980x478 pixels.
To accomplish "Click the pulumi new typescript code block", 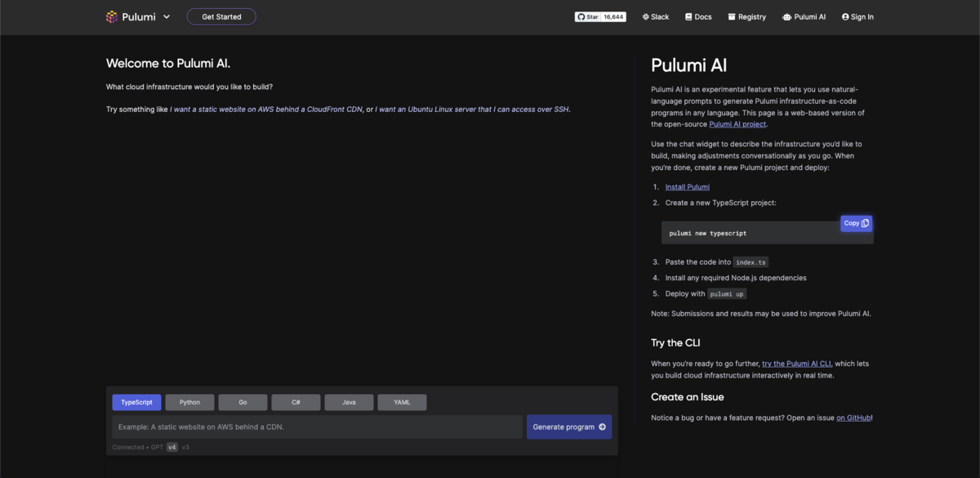I will [768, 233].
